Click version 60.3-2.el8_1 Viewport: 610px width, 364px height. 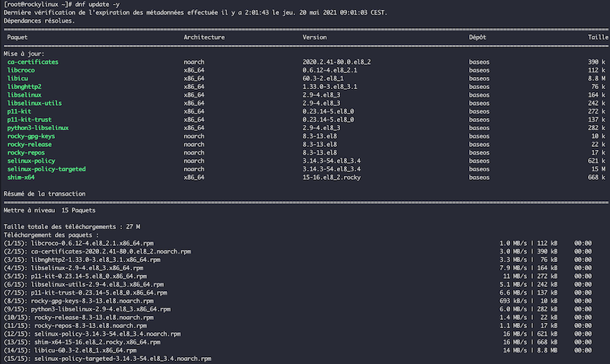coord(323,78)
